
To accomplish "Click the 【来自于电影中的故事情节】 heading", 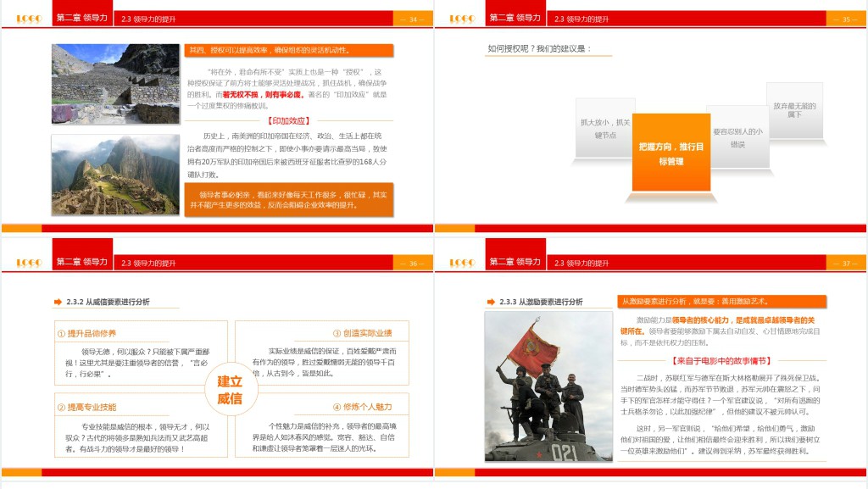I will tap(721, 360).
